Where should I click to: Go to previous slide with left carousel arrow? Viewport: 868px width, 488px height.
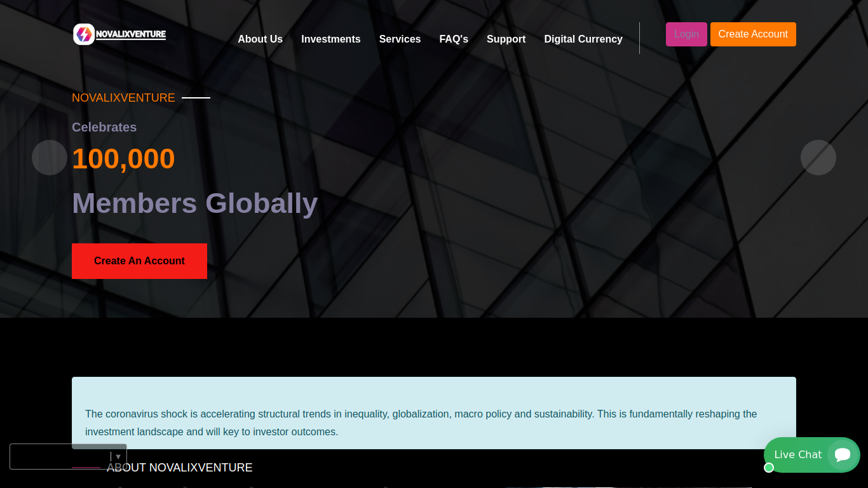click(50, 158)
